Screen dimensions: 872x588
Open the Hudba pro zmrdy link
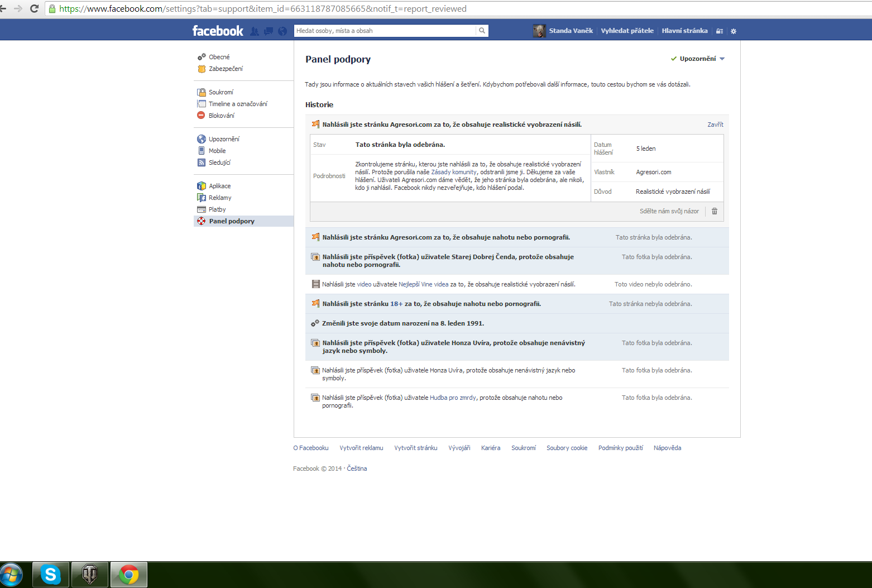[453, 398]
